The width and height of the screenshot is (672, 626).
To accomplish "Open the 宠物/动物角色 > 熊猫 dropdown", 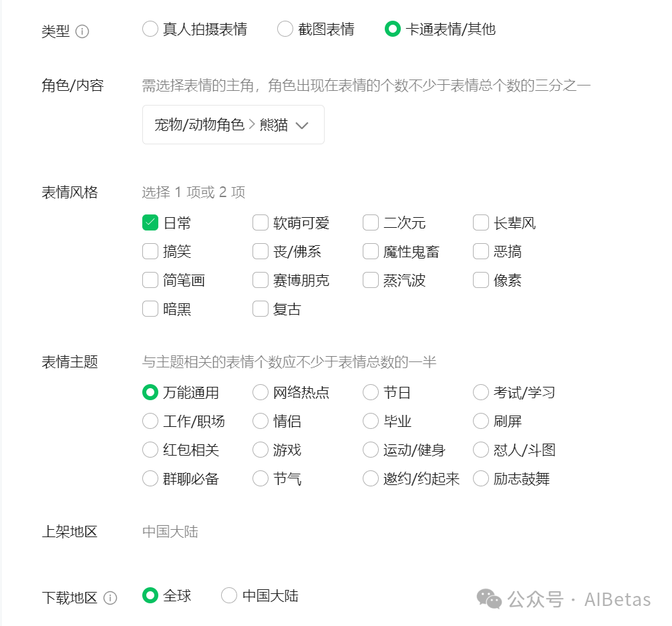I will click(x=232, y=125).
